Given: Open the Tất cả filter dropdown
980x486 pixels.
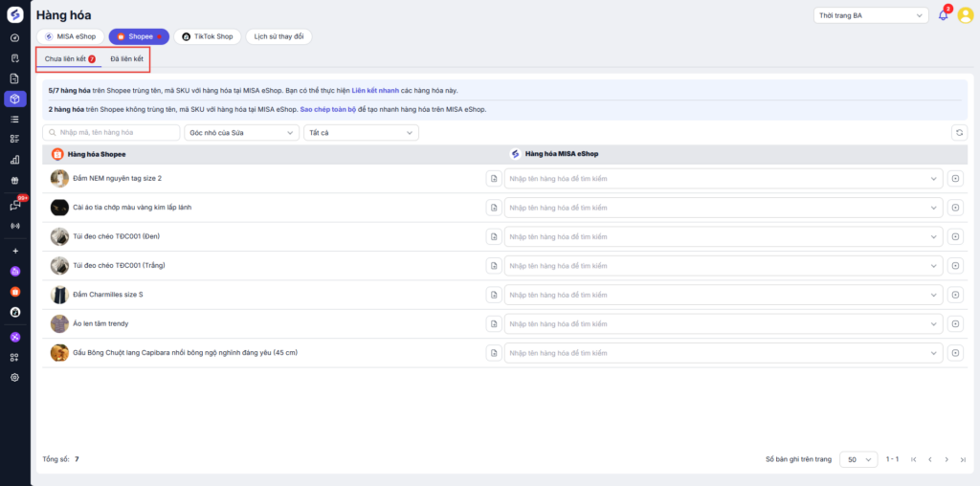Looking at the screenshot, I should point(360,133).
